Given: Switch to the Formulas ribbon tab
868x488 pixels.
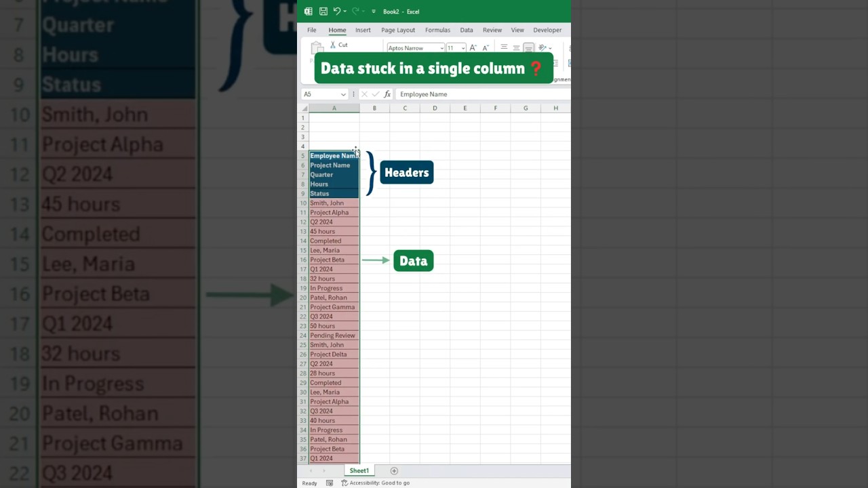Looking at the screenshot, I should click(437, 30).
